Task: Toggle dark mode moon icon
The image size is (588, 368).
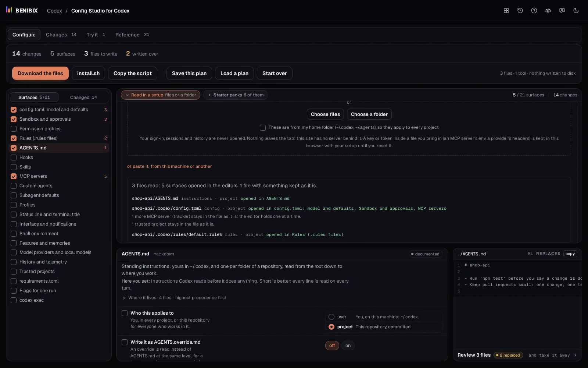Action: coord(576,11)
